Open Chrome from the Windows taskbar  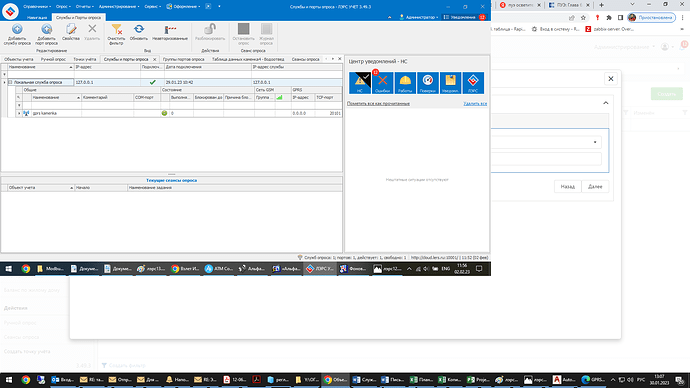(26, 380)
